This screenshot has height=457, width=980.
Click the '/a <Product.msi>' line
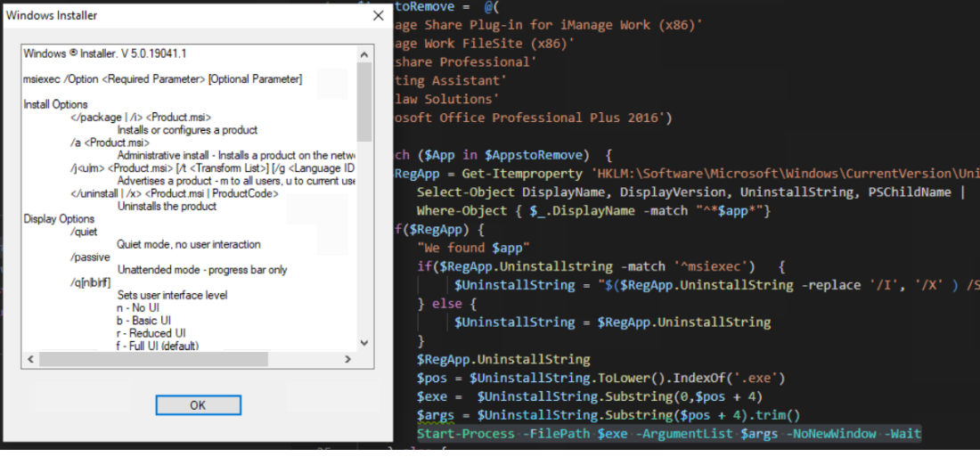coord(110,143)
